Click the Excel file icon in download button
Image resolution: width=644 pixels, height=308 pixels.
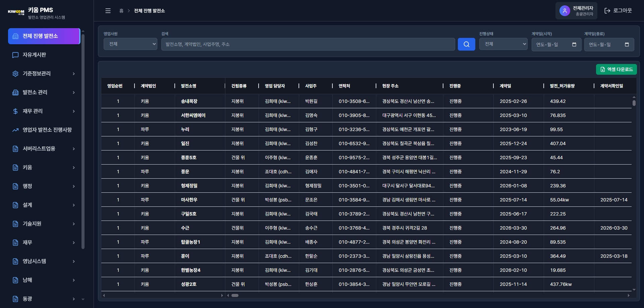(603, 69)
